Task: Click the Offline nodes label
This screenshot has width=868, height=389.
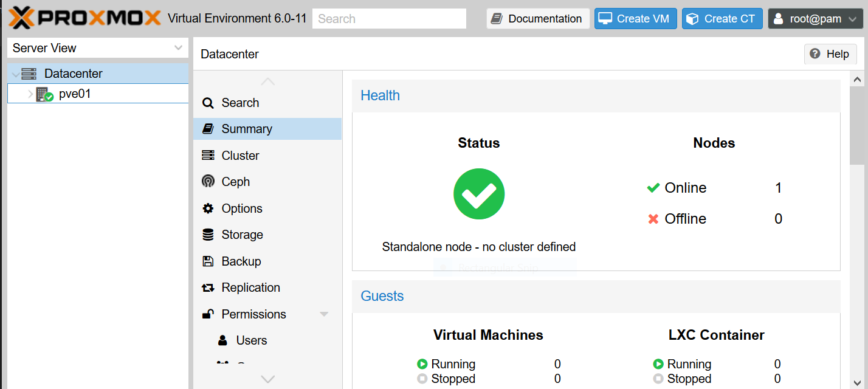Action: click(x=686, y=219)
